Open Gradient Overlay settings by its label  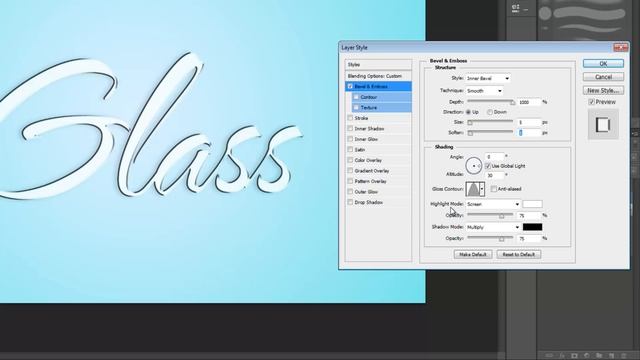371,171
